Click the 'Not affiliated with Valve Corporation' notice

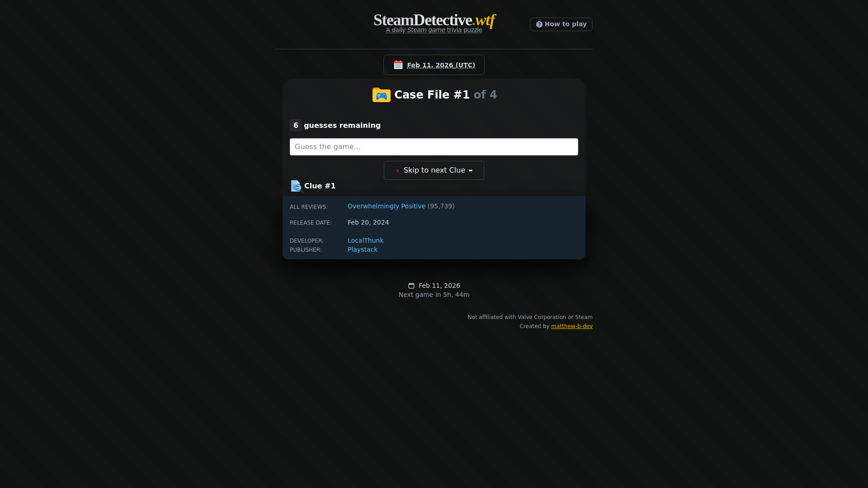point(530,317)
